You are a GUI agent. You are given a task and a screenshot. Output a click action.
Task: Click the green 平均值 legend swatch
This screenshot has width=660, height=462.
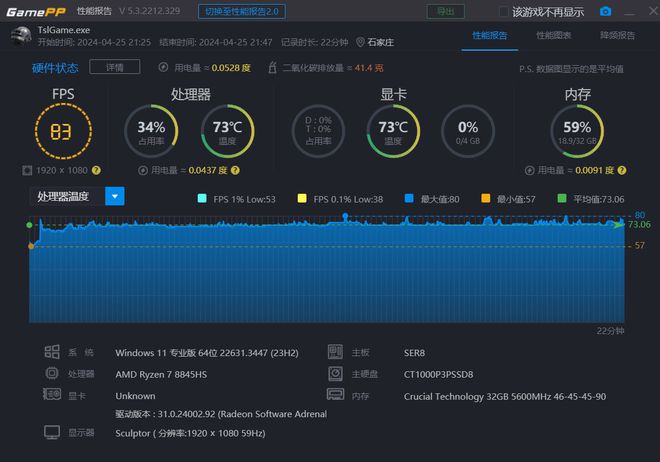click(562, 198)
